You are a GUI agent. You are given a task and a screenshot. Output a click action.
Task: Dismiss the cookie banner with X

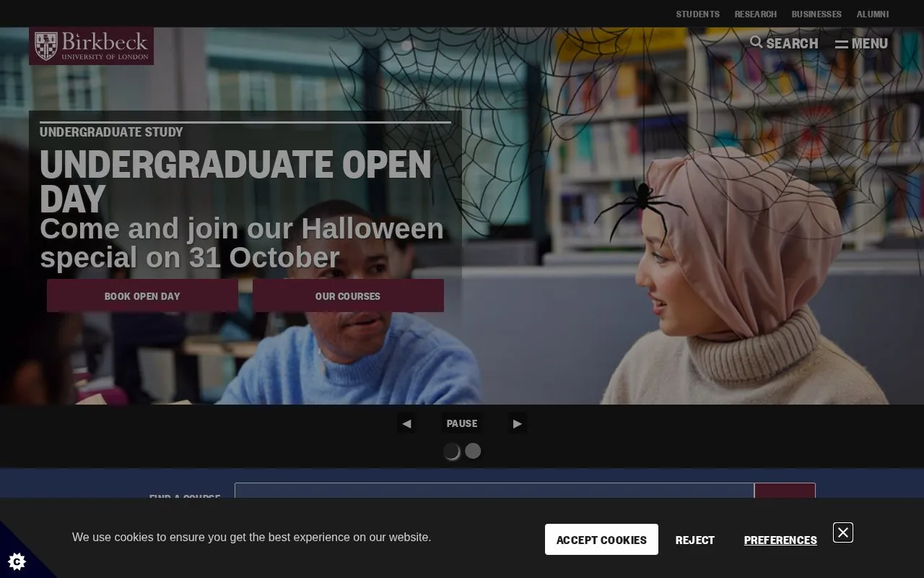click(842, 532)
